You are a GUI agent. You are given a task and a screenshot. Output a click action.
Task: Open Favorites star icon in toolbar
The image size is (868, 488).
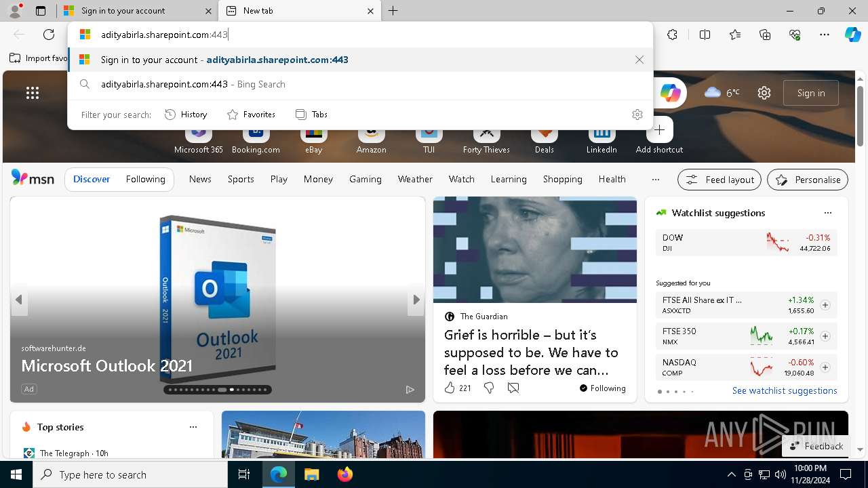point(735,35)
